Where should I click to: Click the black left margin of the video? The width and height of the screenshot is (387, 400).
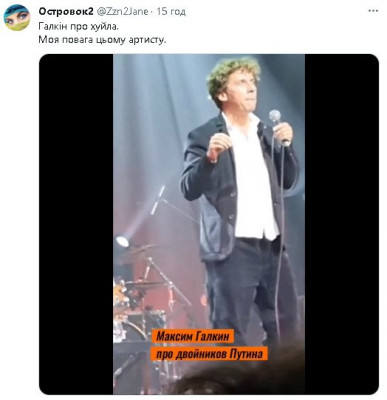(76, 224)
